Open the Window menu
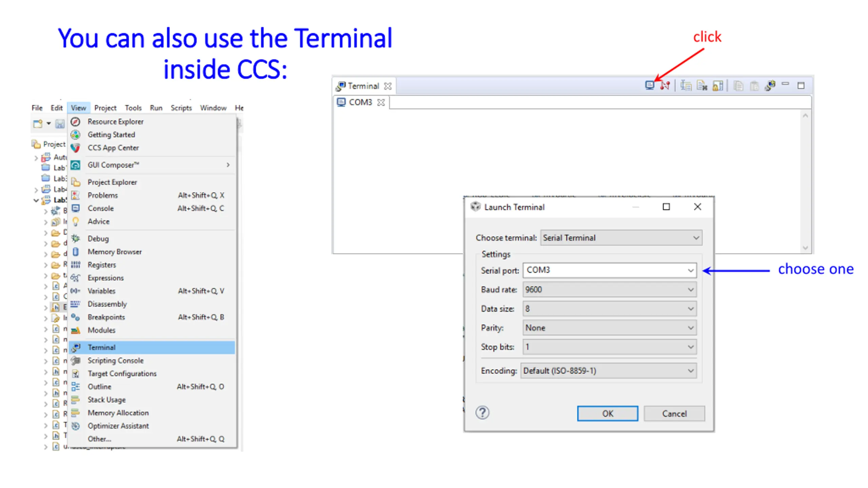 (x=213, y=108)
